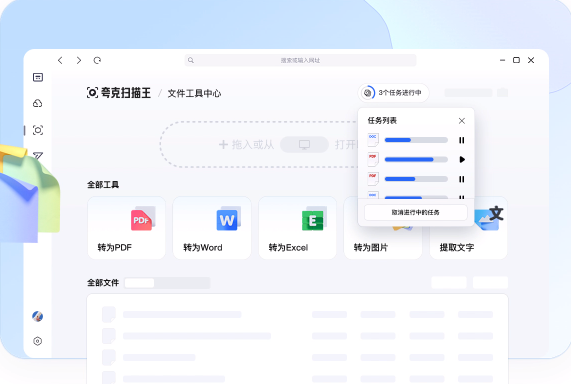Click the 全部文件 heading
Image resolution: width=571 pixels, height=384 pixels.
tap(103, 283)
